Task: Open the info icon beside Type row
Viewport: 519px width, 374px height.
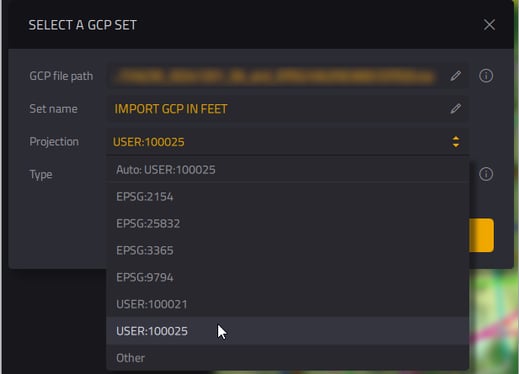Action: 486,174
